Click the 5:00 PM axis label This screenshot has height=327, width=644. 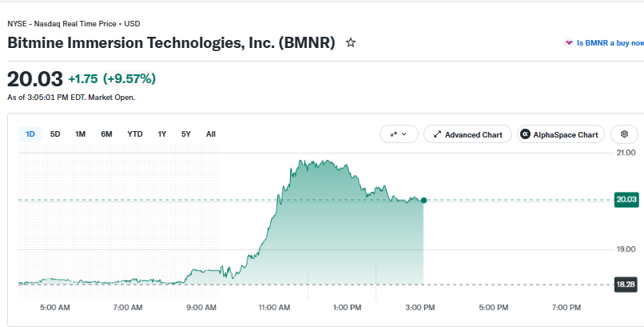point(494,307)
